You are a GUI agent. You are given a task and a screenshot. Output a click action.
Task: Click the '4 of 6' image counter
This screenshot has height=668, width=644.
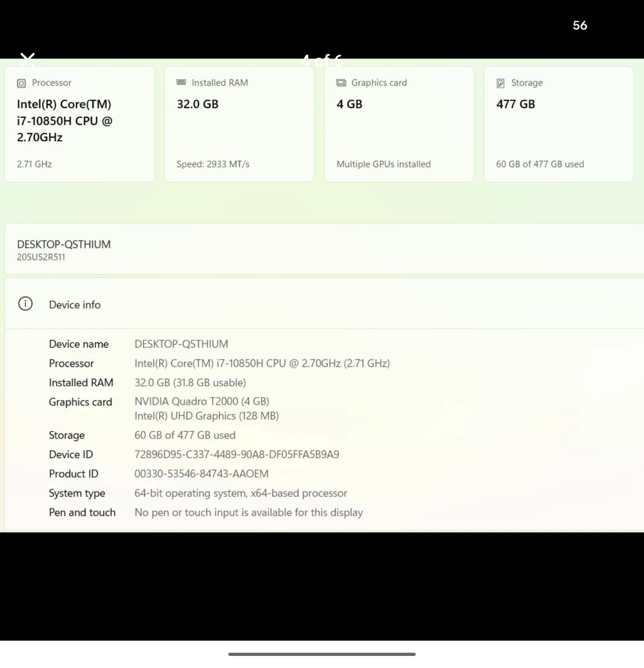point(322,60)
